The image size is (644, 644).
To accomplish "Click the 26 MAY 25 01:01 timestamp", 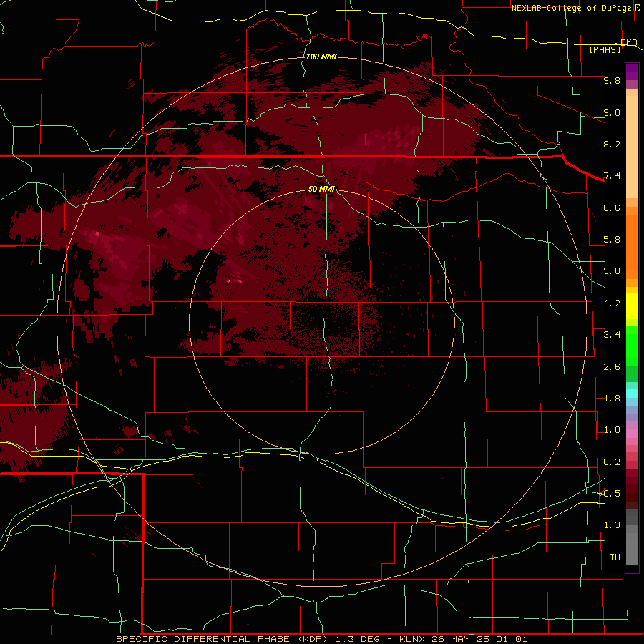I will pos(479,639).
